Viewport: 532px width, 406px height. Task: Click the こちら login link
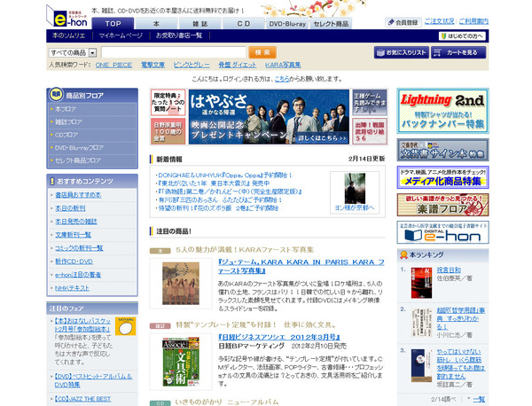[282, 79]
